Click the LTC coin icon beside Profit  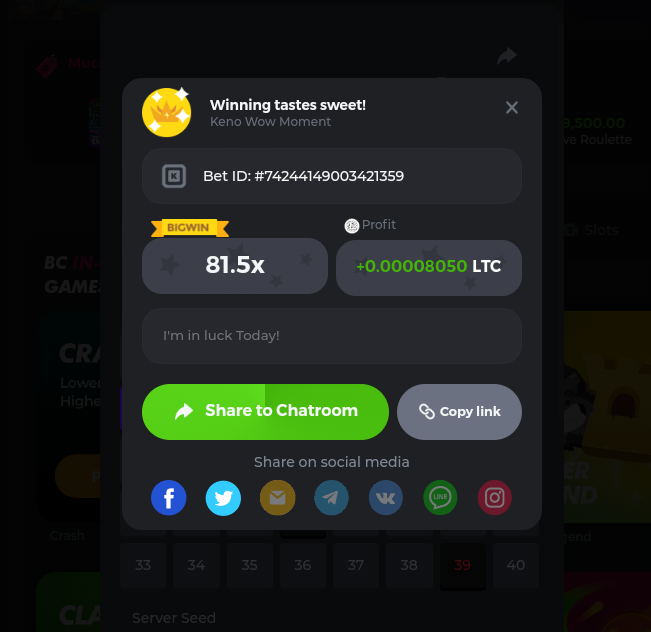point(352,225)
